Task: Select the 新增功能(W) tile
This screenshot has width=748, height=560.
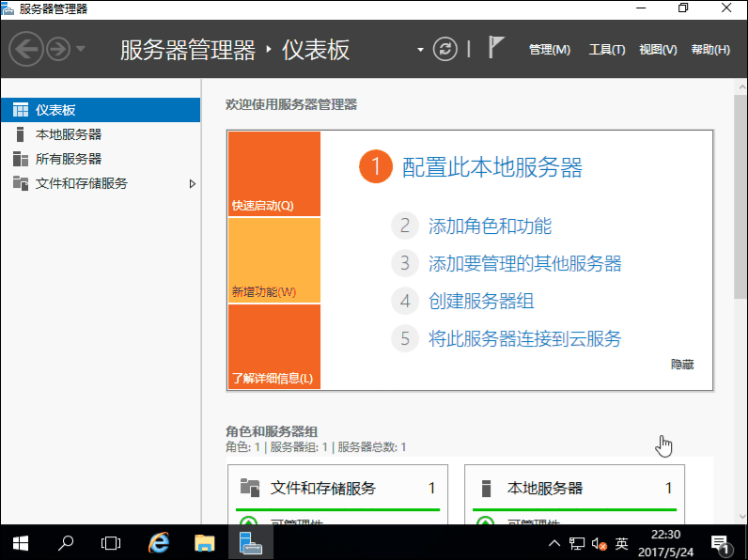Action: (274, 260)
